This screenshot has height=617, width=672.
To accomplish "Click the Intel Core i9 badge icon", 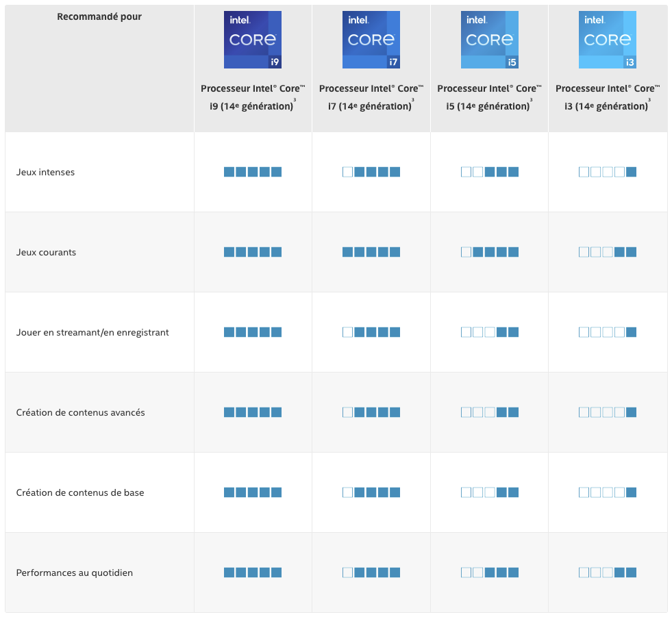I will click(253, 40).
